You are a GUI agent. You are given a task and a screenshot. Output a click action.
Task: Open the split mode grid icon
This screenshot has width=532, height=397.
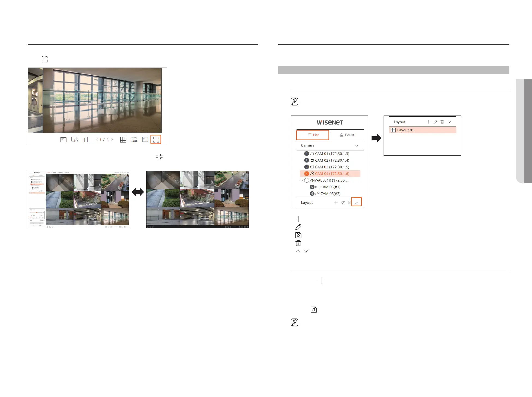(123, 140)
